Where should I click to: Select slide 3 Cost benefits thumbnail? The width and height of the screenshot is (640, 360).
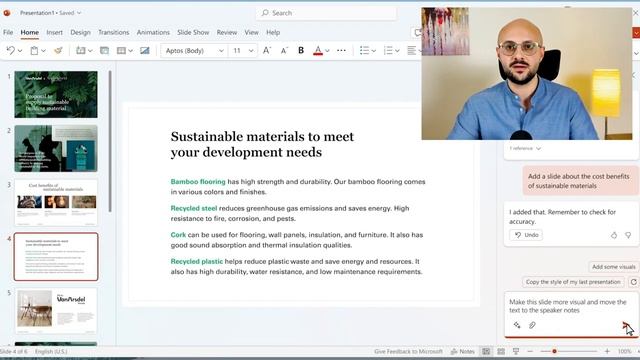[56, 202]
